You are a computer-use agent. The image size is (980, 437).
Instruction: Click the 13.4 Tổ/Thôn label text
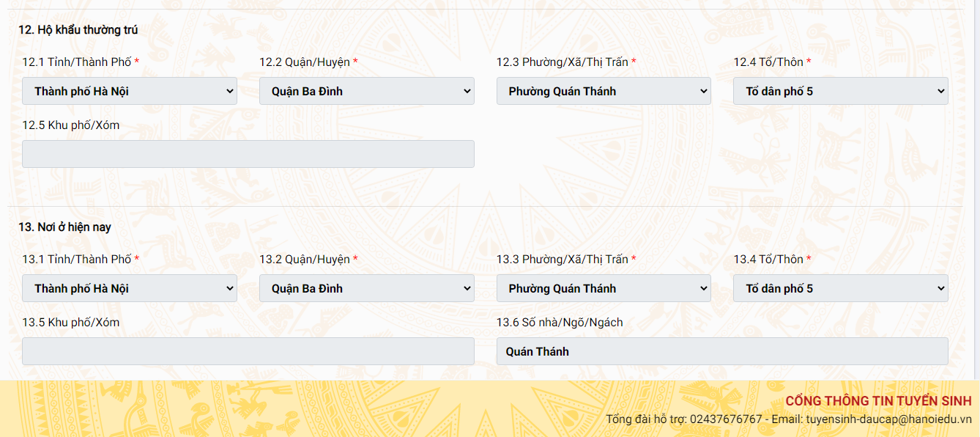pos(768,260)
